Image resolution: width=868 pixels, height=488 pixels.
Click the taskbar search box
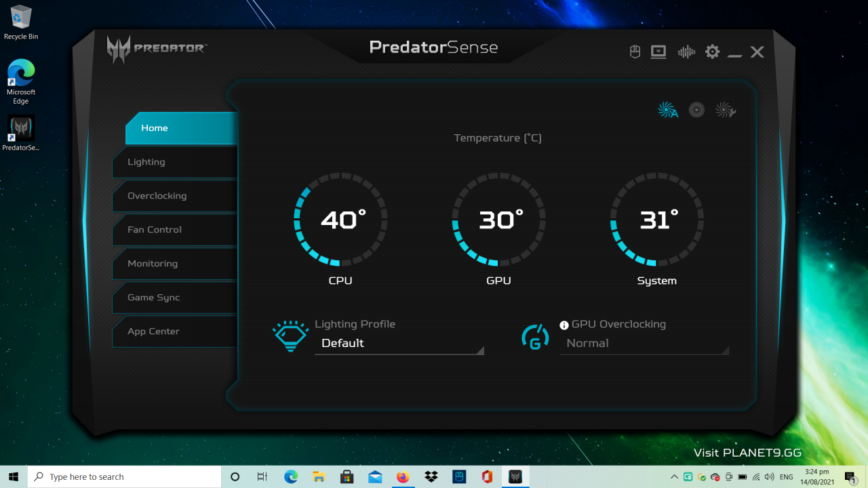click(124, 477)
